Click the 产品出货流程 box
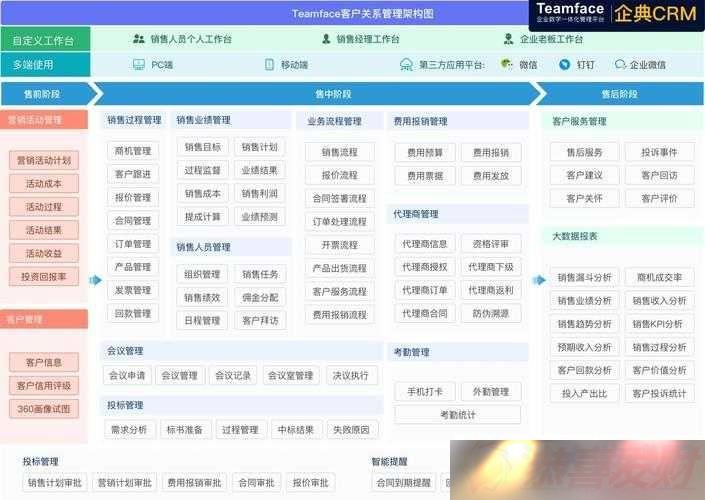Viewport: 705px width, 500px height. [x=340, y=268]
